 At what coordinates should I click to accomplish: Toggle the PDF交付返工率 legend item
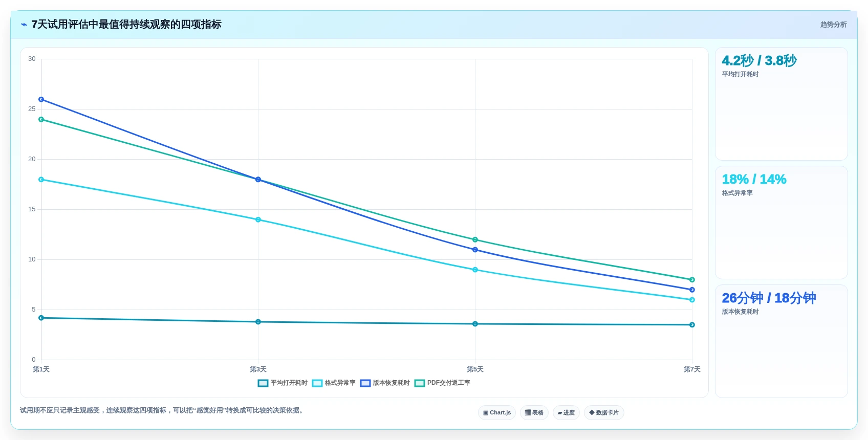442,383
